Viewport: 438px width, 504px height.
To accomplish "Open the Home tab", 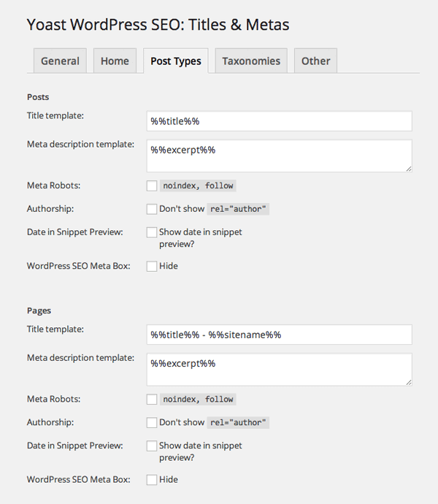I will [x=115, y=61].
